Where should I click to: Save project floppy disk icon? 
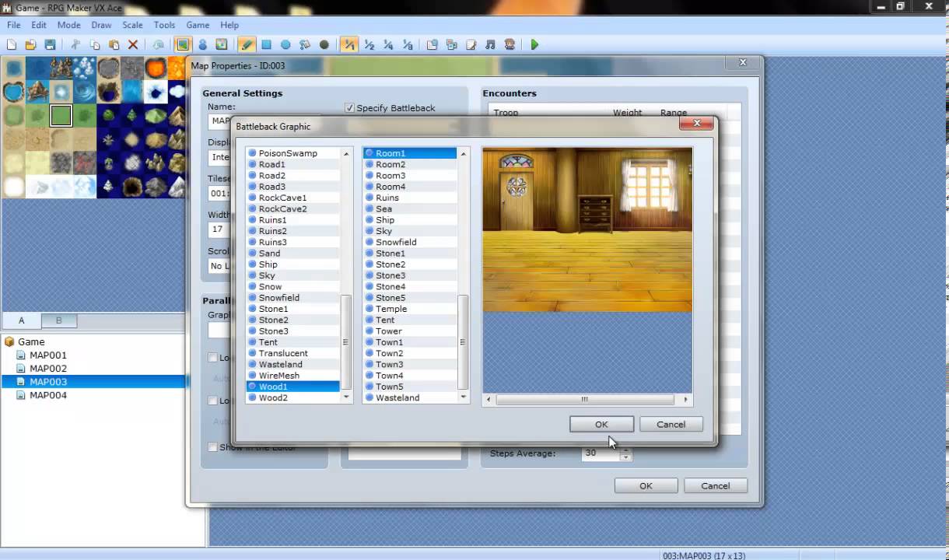pos(50,45)
